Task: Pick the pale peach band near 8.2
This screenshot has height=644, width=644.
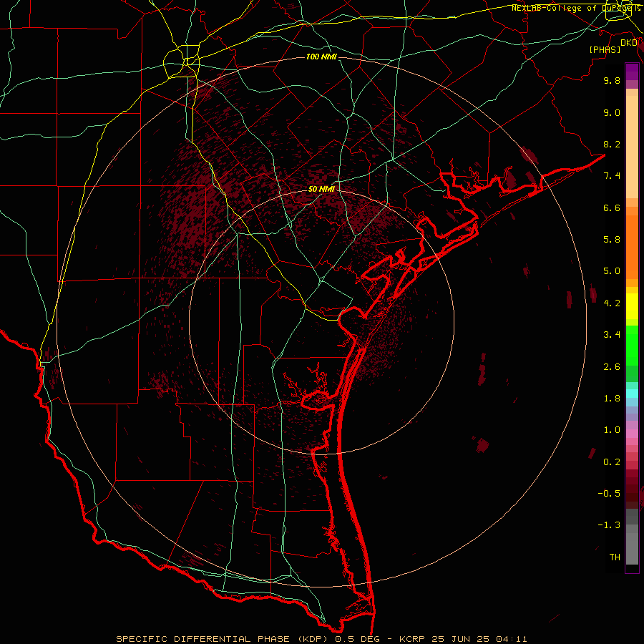Action: pos(632,147)
